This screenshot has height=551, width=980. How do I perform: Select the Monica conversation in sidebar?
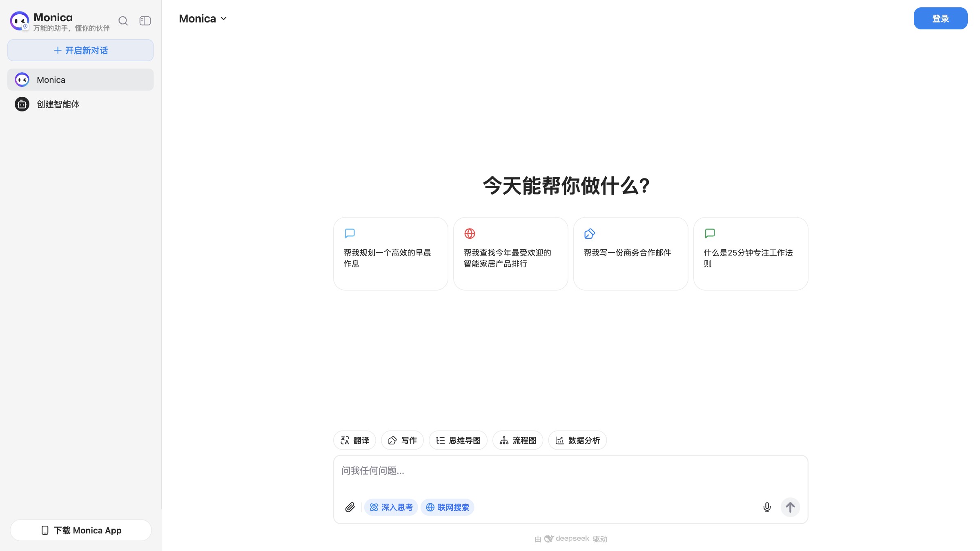(x=80, y=80)
